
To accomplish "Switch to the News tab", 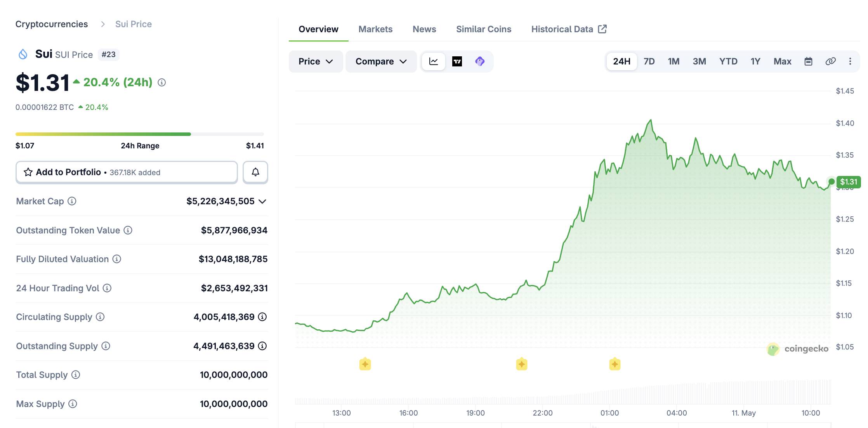I will click(x=424, y=29).
